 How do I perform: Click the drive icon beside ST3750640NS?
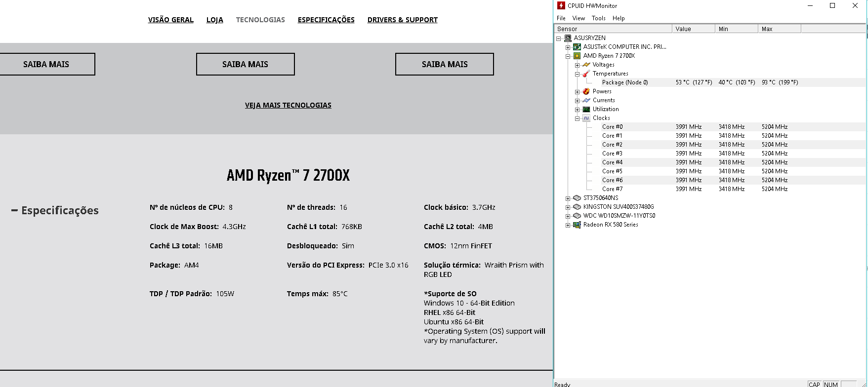pyautogui.click(x=577, y=198)
